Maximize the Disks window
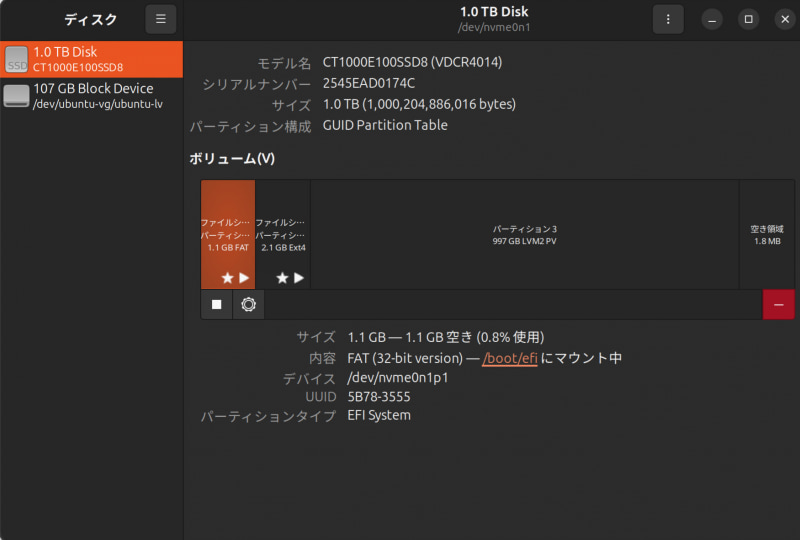 click(x=748, y=19)
